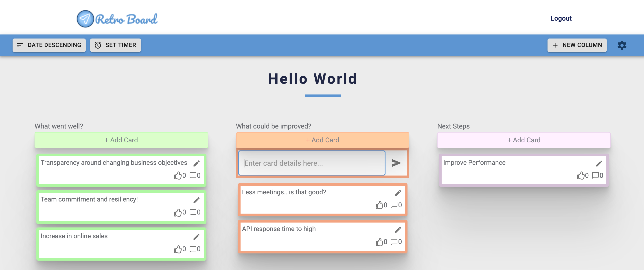The image size is (644, 270).
Task: Focus the 'Enter card details here' field
Action: pos(311,163)
